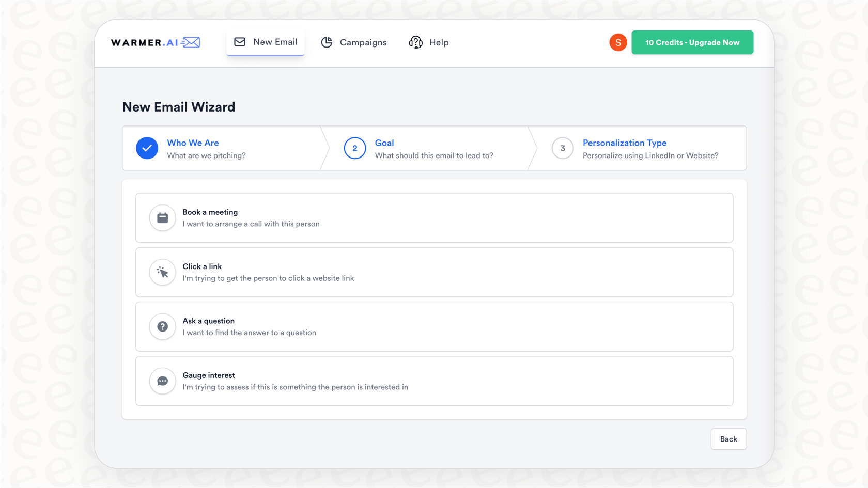868x488 pixels.
Task: Select step 2 Goal circle
Action: pos(355,148)
